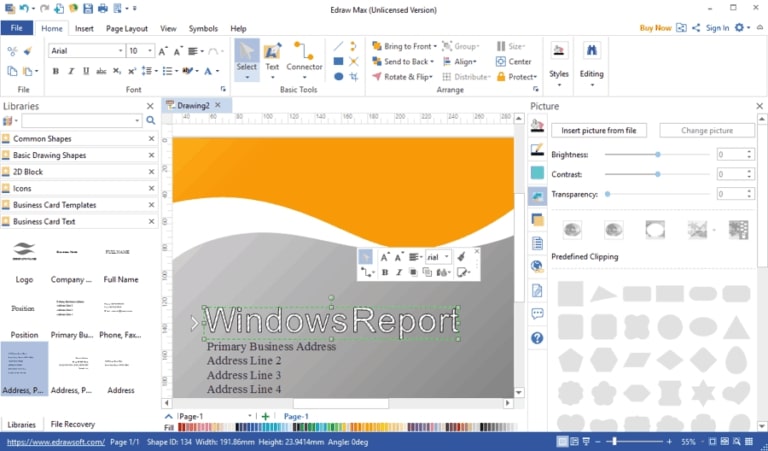
Task: Open the Comments sidebar panel icon
Action: coord(537,314)
